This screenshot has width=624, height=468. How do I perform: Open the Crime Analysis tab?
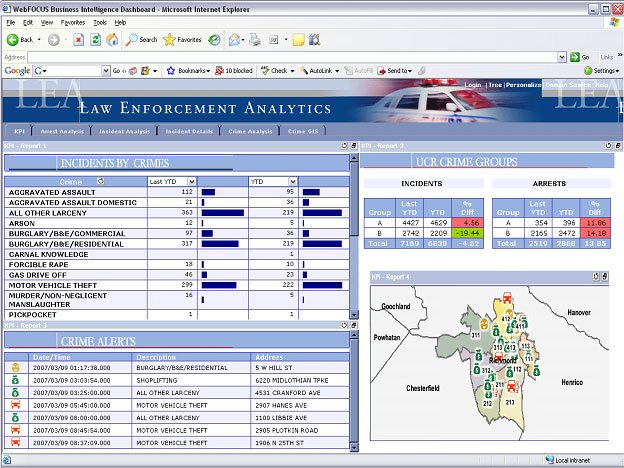pyautogui.click(x=250, y=131)
